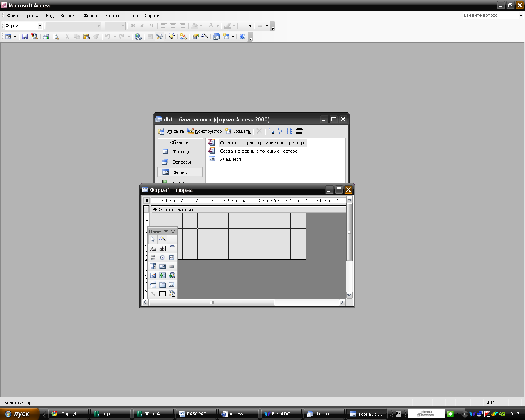Click the Build wand icon in toolbar

pos(204,37)
